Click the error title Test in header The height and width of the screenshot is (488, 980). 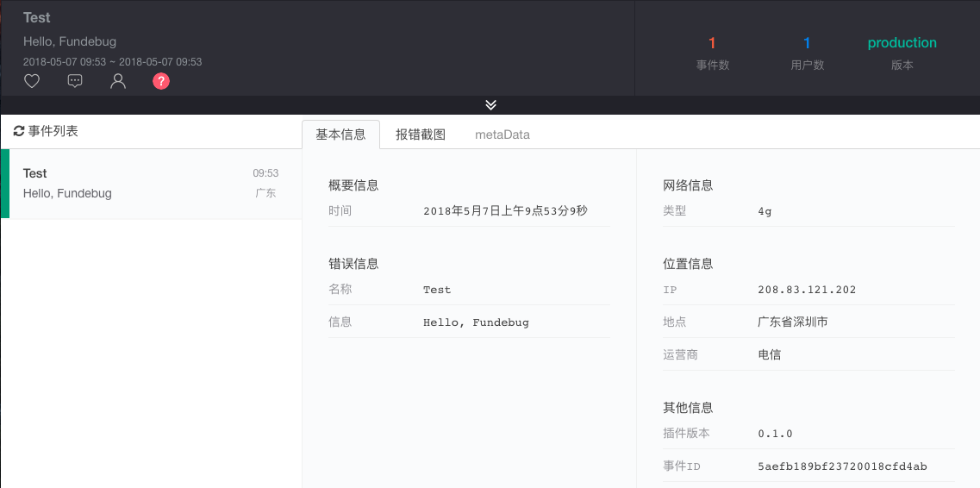37,18
